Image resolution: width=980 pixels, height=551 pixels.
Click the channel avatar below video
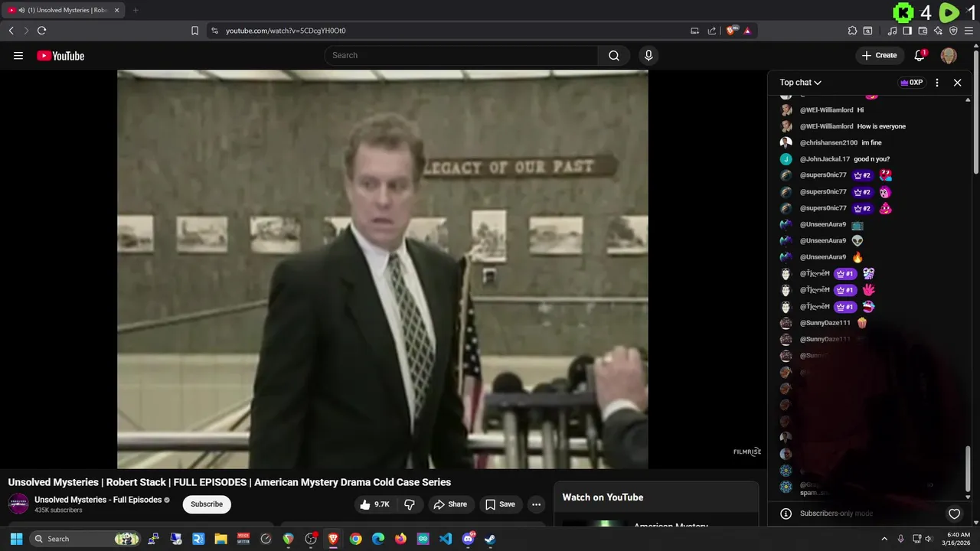pos(18,504)
